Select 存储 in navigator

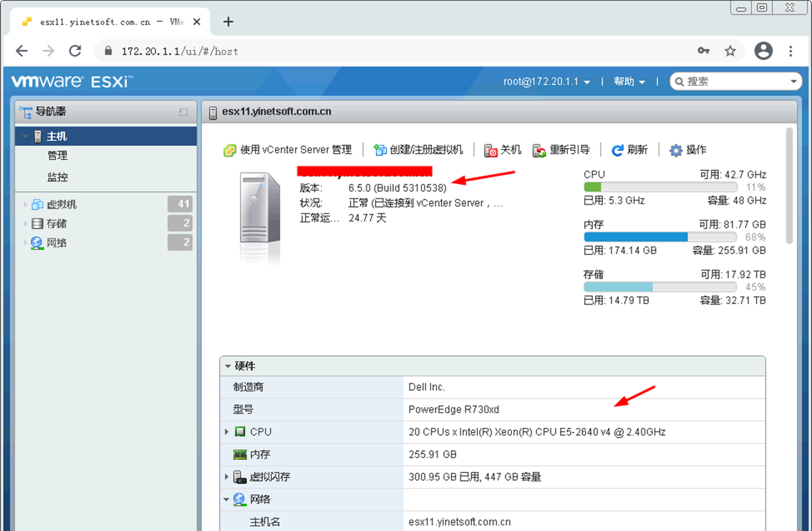point(56,223)
